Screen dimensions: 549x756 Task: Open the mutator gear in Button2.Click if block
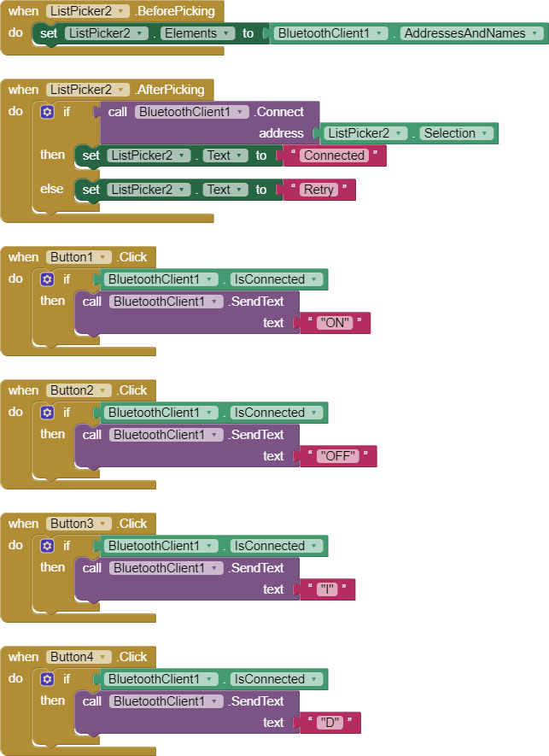(x=47, y=413)
